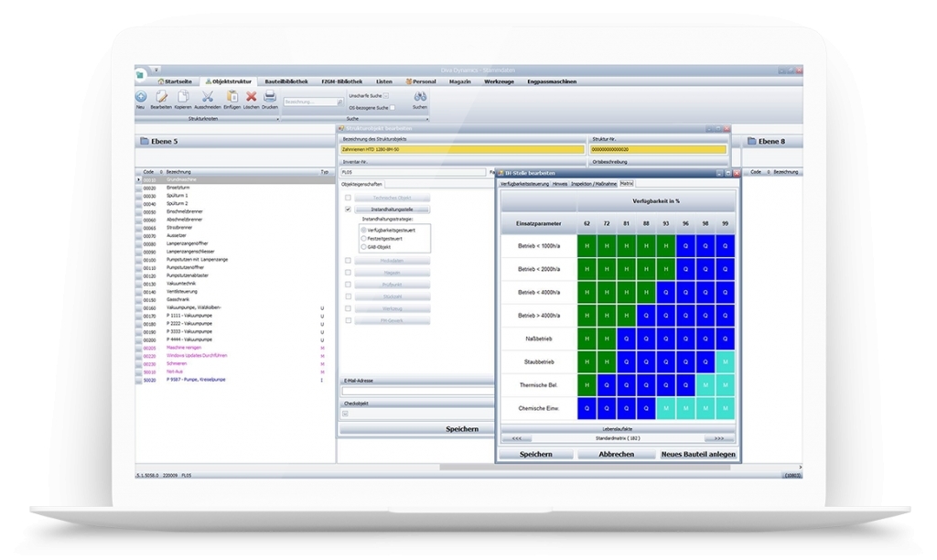Open the Bauteilbibliothek ribbon tab

286,81
